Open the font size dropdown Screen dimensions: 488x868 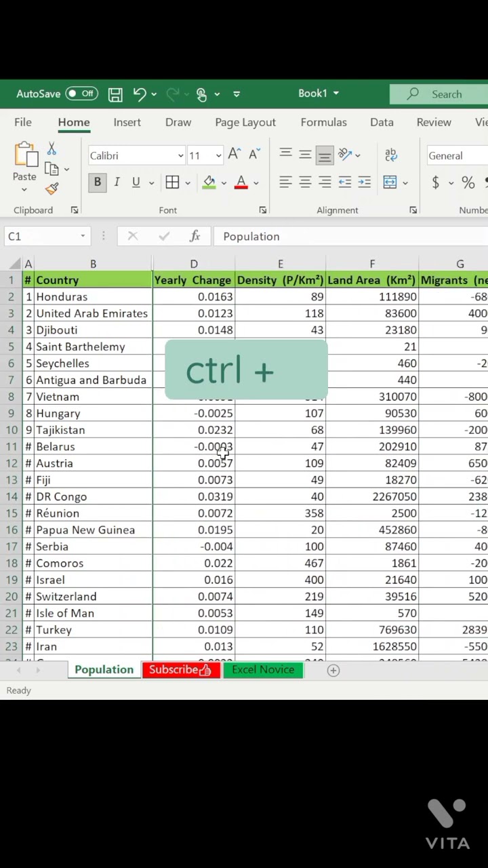pos(218,156)
